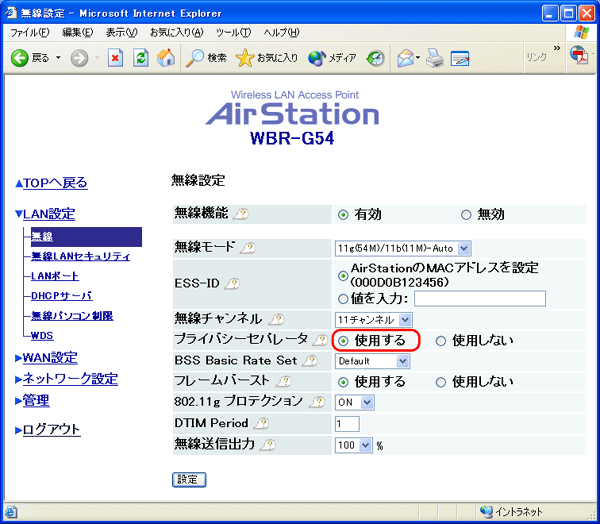Click the 設定 submit button
Screen dimensions: 600x524
tap(189, 480)
